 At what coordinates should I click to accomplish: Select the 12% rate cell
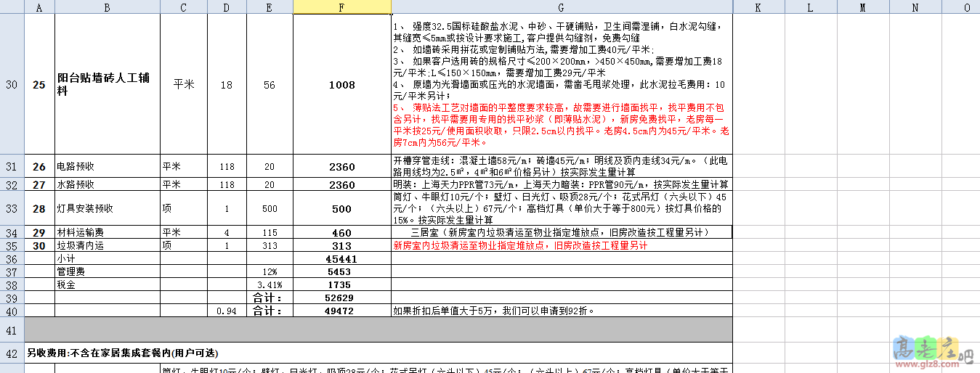point(270,271)
